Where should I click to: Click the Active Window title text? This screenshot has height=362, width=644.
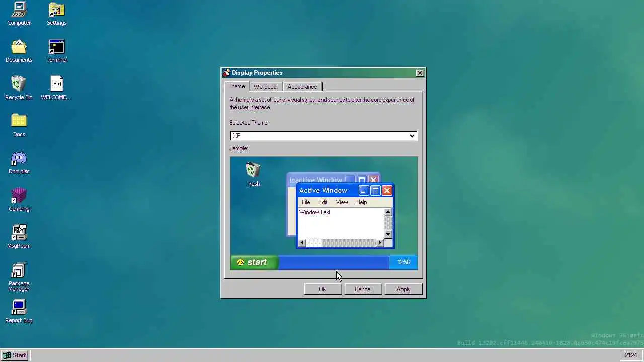pos(323,190)
